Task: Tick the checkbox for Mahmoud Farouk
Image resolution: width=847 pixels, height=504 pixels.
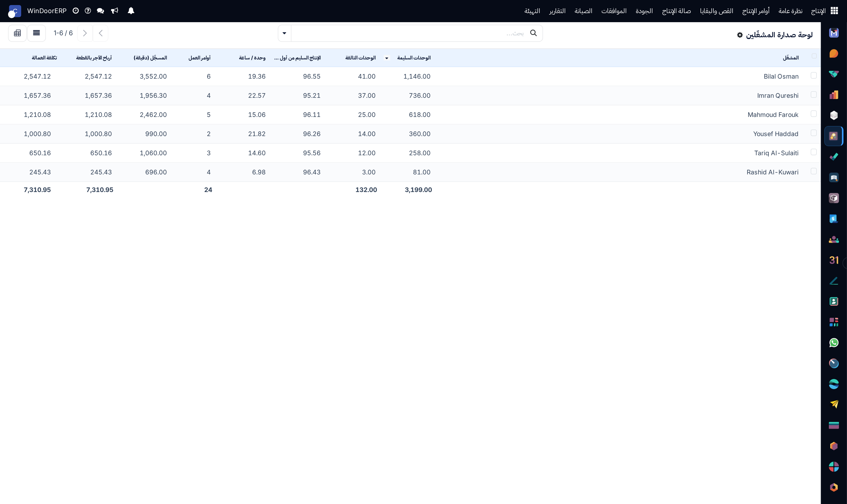Action: point(813,113)
